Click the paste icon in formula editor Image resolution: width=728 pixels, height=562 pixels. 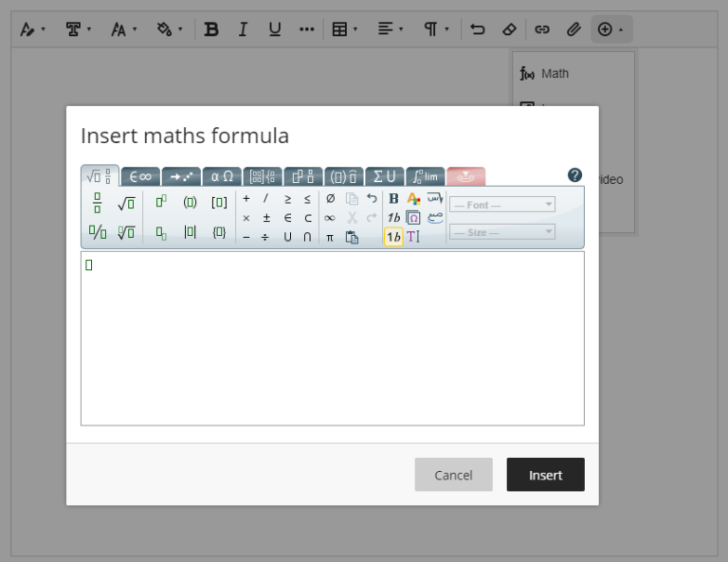tap(352, 237)
